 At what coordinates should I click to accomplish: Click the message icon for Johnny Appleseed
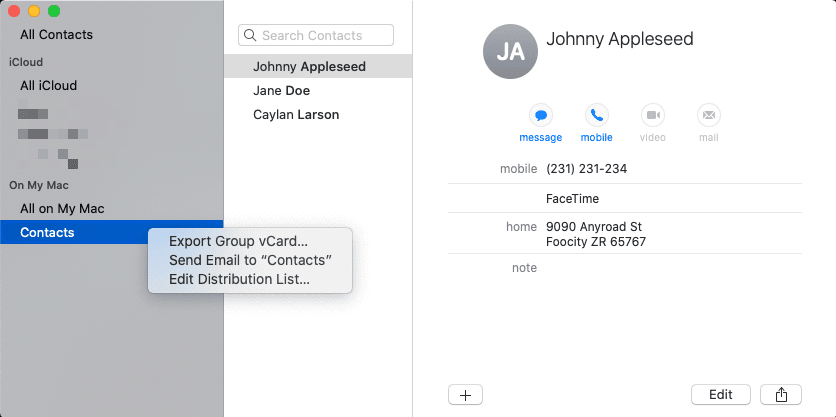pos(541,115)
